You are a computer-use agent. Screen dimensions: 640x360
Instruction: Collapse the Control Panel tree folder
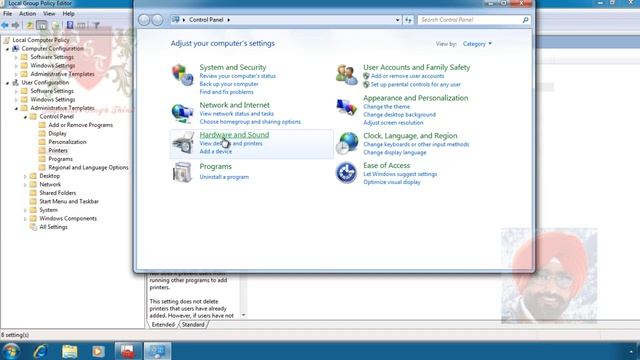click(x=25, y=117)
